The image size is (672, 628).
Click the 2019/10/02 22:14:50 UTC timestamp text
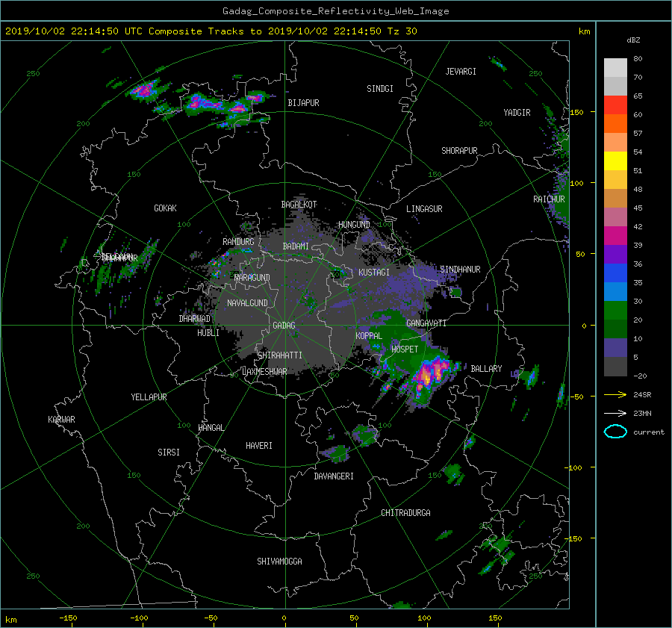[x=73, y=31]
